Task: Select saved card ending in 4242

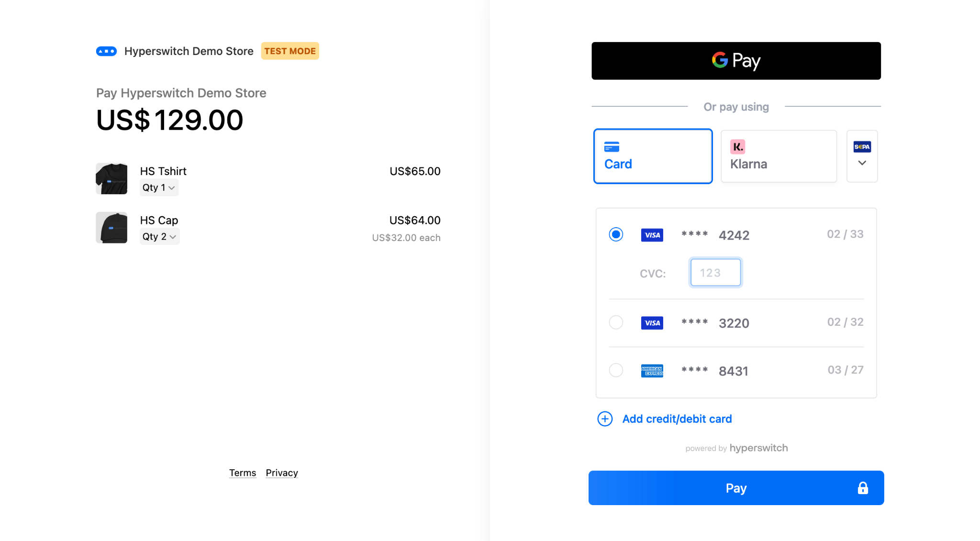Action: 616,234
